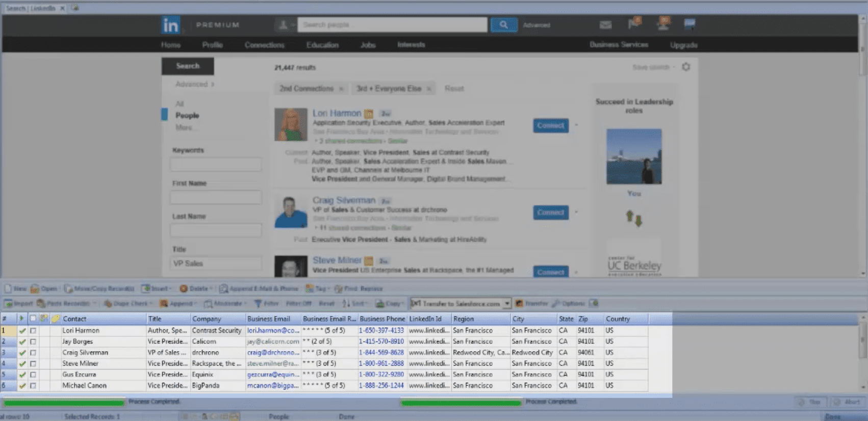
Task: Expand the Paste Record(s) dropdown
Action: click(94, 303)
